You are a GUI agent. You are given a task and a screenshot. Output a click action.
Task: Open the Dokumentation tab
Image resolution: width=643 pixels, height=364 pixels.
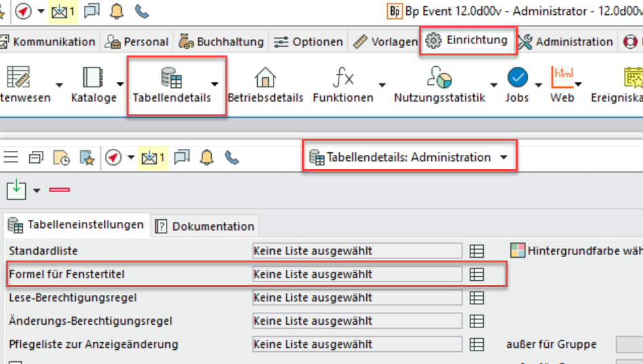(206, 226)
